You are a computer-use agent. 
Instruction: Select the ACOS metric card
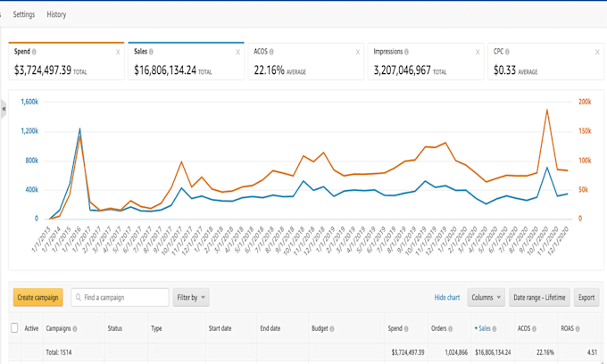(306, 62)
